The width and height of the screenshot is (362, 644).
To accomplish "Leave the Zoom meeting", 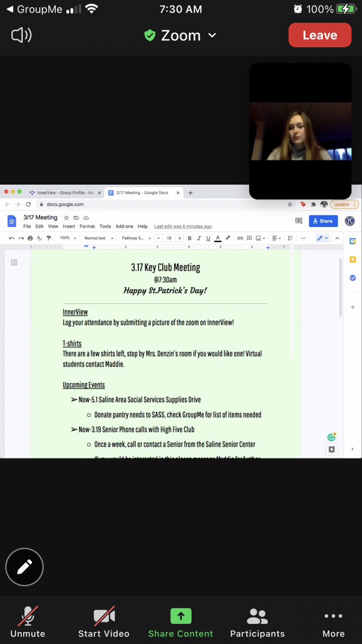I will coord(320,35).
